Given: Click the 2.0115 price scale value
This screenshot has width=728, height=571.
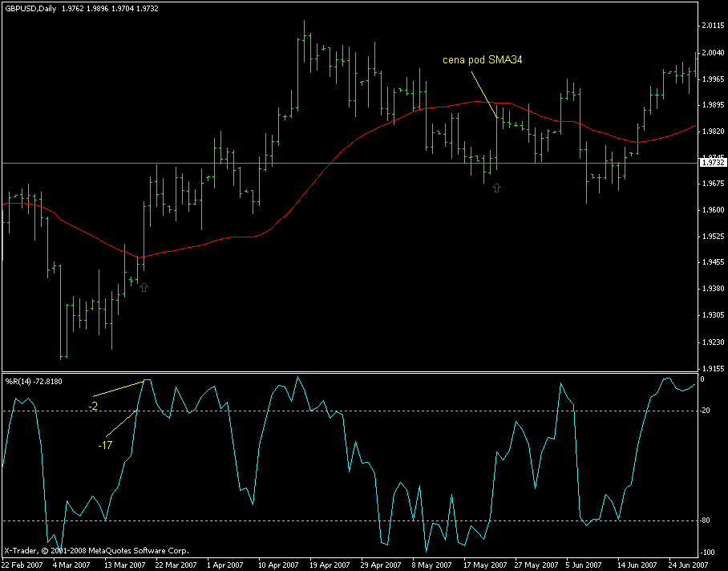Looking at the screenshot, I should tap(714, 26).
